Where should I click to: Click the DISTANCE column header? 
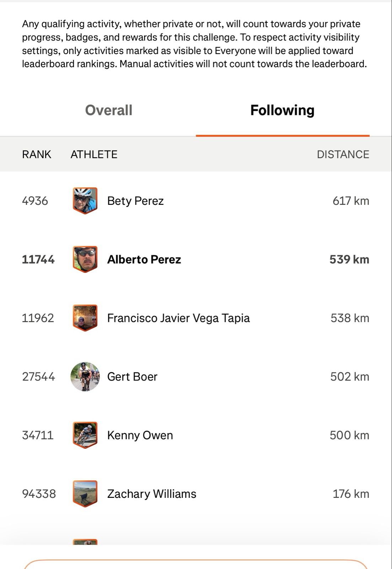point(343,154)
